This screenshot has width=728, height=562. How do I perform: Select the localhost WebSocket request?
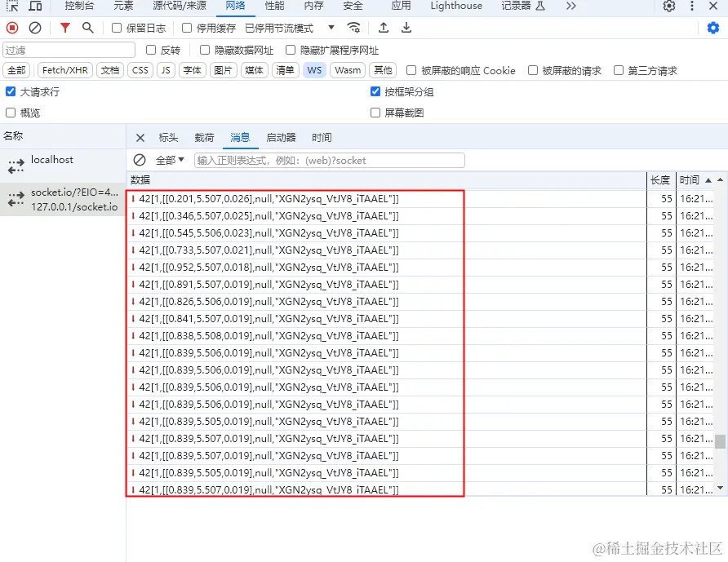(63, 166)
